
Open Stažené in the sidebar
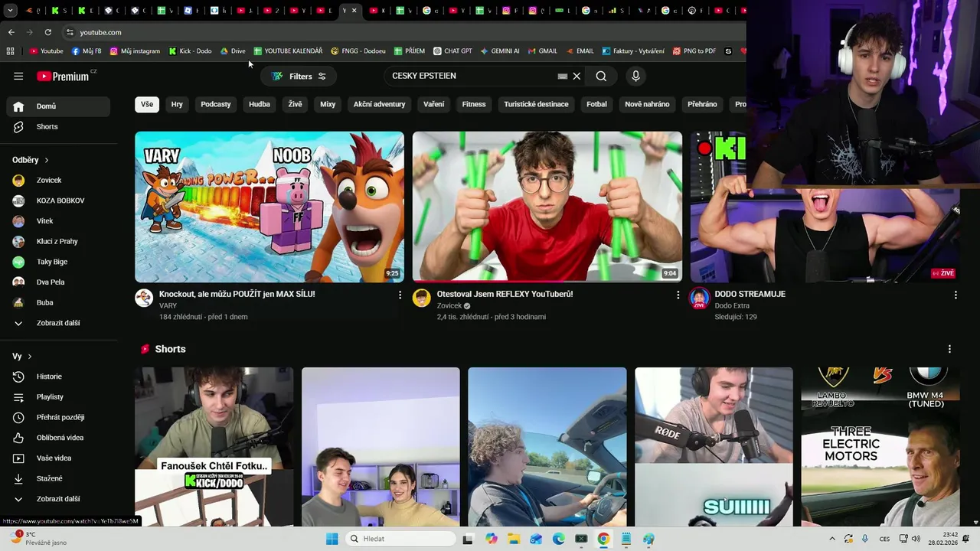pyautogui.click(x=58, y=478)
